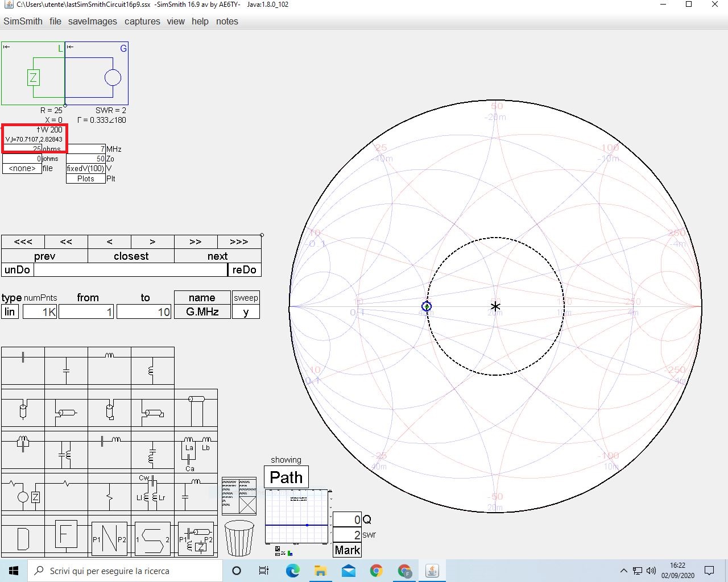Click the 'prev' button
The height and width of the screenshot is (582, 728).
[44, 256]
